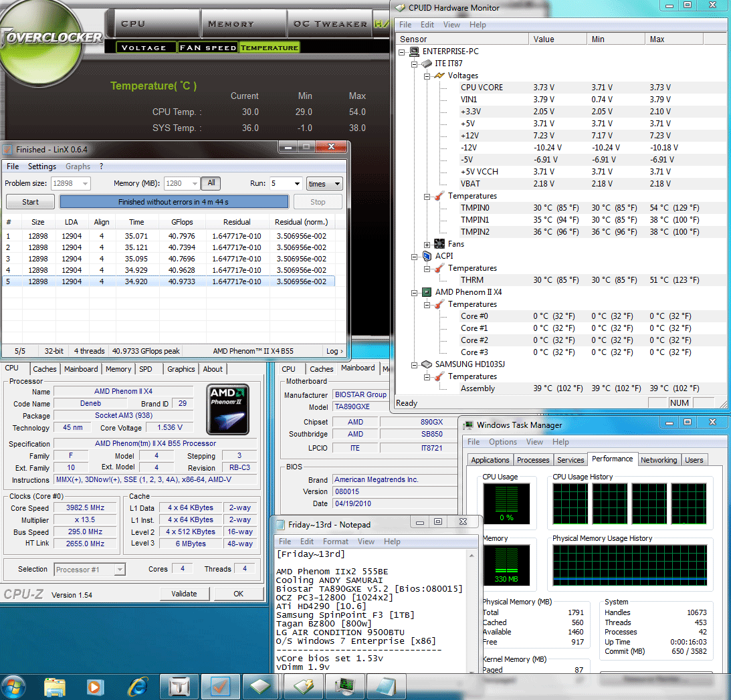This screenshot has height=700, width=731.
Task: Click AMD Phenom II logo in CPU-Z
Action: coord(227,409)
